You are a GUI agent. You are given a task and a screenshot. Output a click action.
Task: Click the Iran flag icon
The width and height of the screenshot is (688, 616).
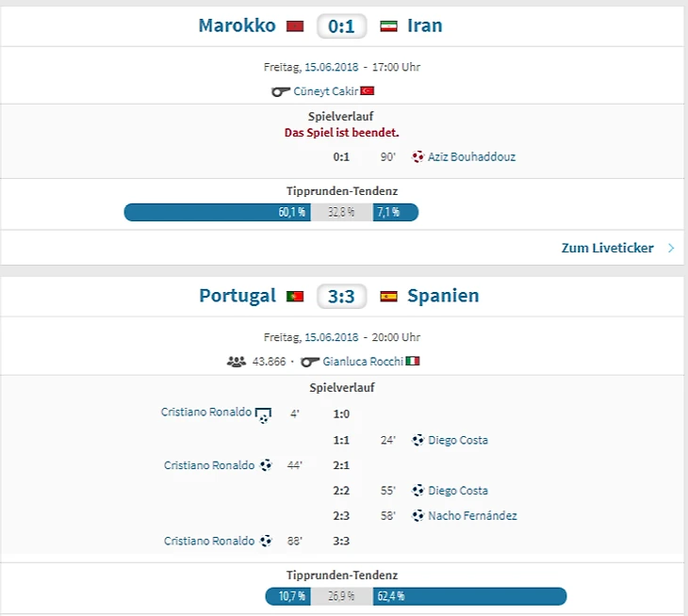click(x=388, y=26)
